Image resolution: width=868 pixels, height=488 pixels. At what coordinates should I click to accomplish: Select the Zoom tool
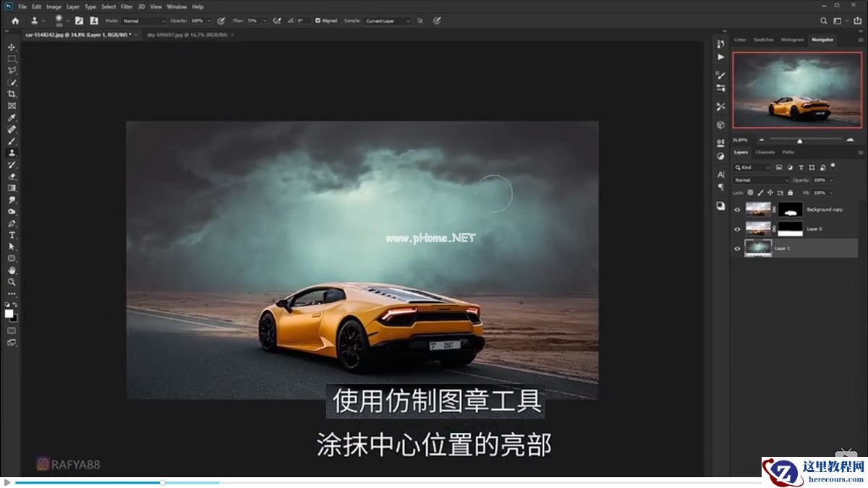(x=11, y=282)
